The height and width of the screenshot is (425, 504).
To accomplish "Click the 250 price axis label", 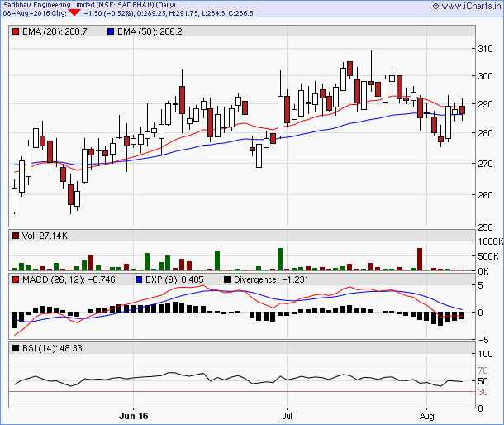I will point(485,227).
